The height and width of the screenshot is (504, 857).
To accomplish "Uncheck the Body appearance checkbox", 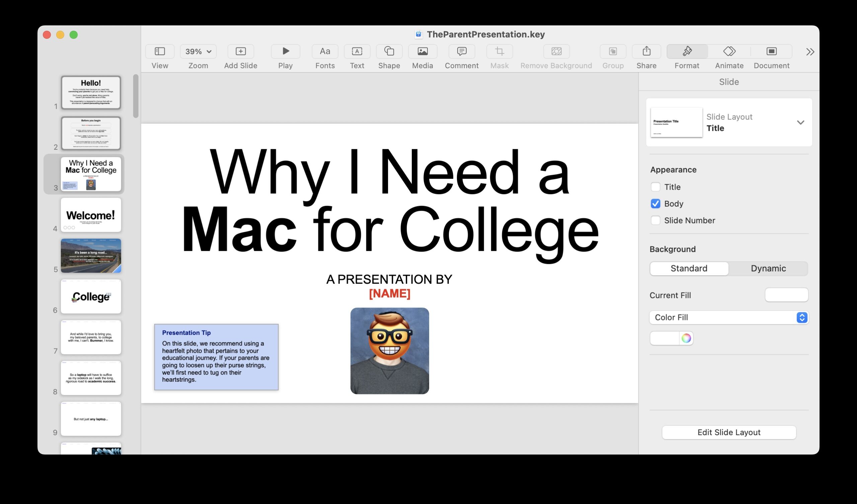I will tap(655, 204).
